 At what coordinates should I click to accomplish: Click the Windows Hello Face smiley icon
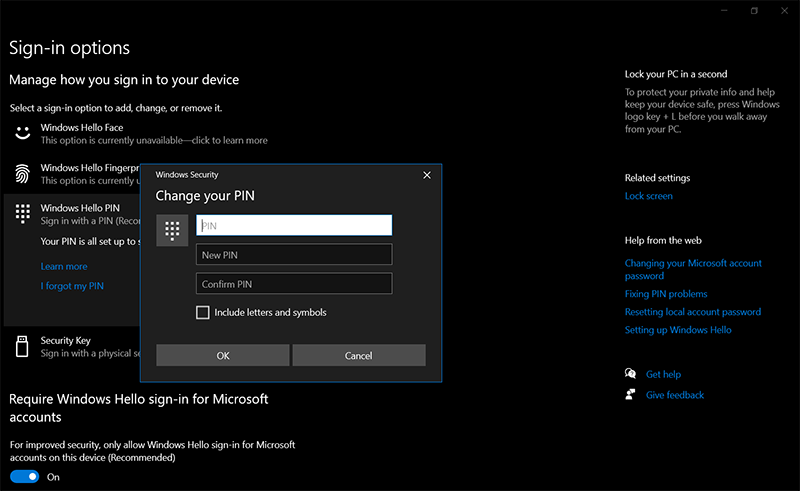[x=22, y=133]
